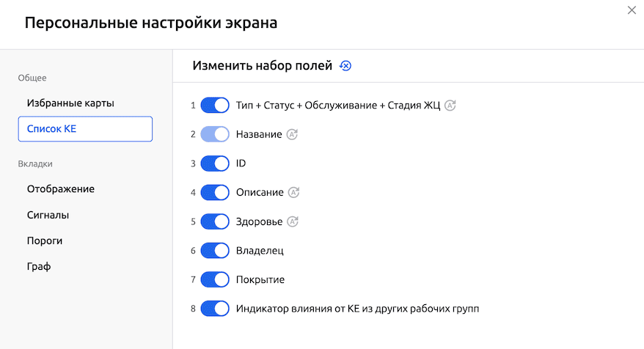Toggle the Индикатор влияния от КЕ switch

(x=215, y=309)
